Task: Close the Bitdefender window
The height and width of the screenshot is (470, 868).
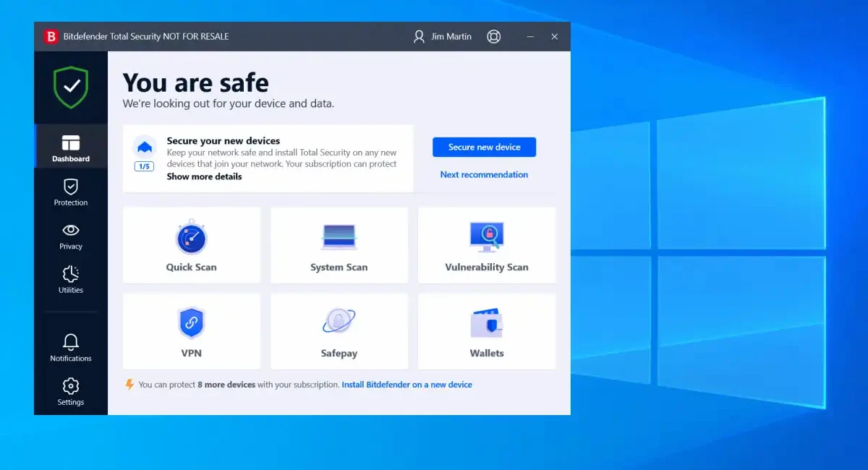Action: coord(554,36)
